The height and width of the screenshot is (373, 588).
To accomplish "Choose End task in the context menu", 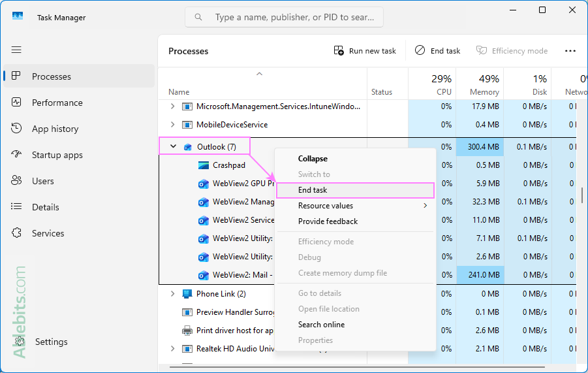I will [355, 190].
